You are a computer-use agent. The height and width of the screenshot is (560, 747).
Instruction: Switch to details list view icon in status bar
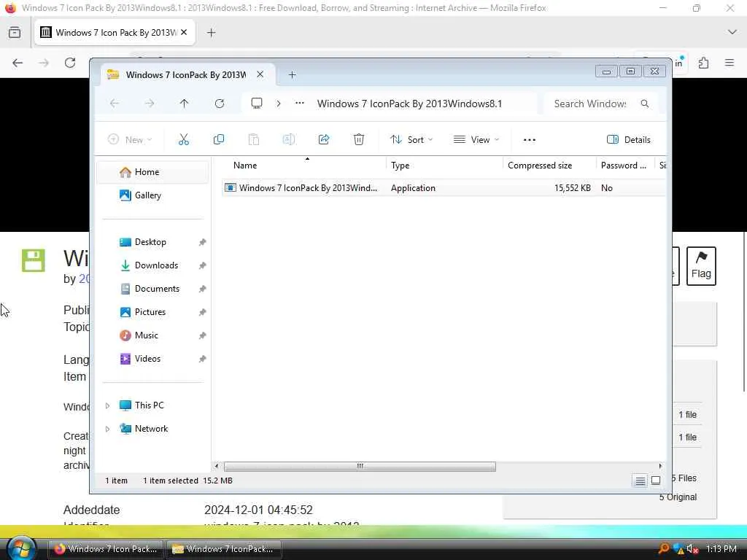point(640,481)
